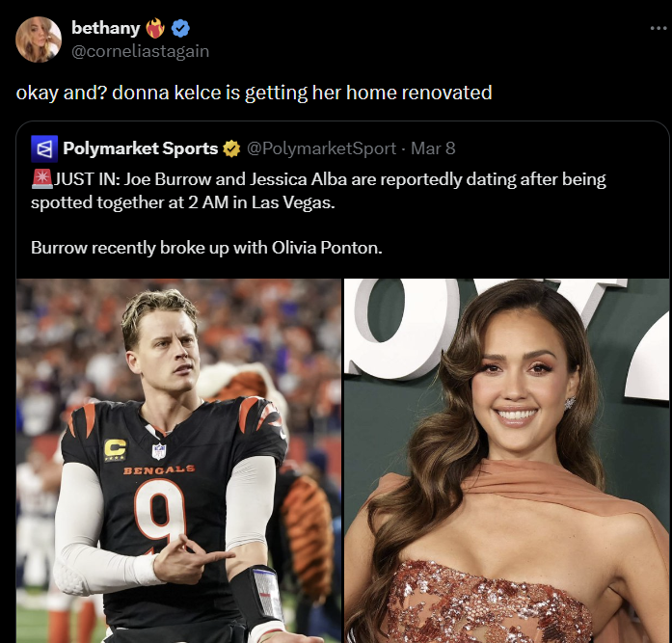
Task: Click the Polymarket Sports logo avatar
Action: click(x=44, y=148)
